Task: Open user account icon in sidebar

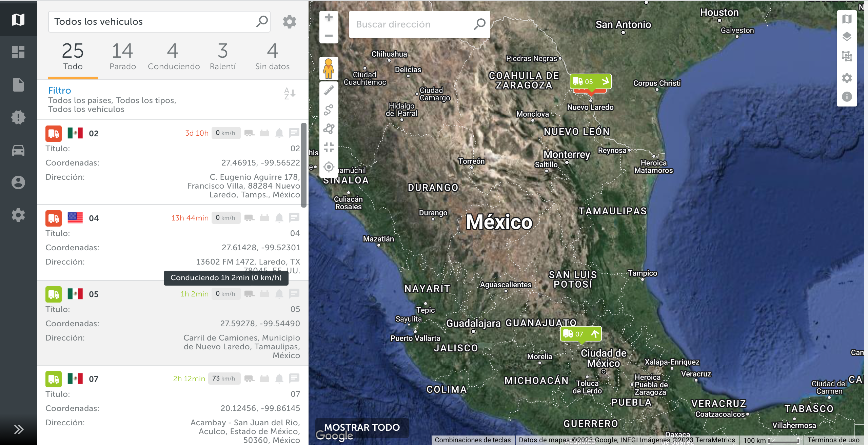Action: 18,182
